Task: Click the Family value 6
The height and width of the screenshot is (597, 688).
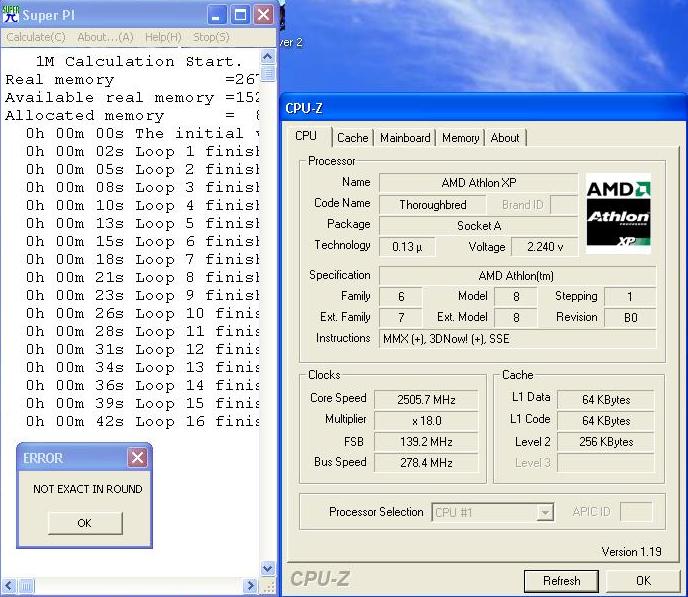Action: (x=401, y=297)
